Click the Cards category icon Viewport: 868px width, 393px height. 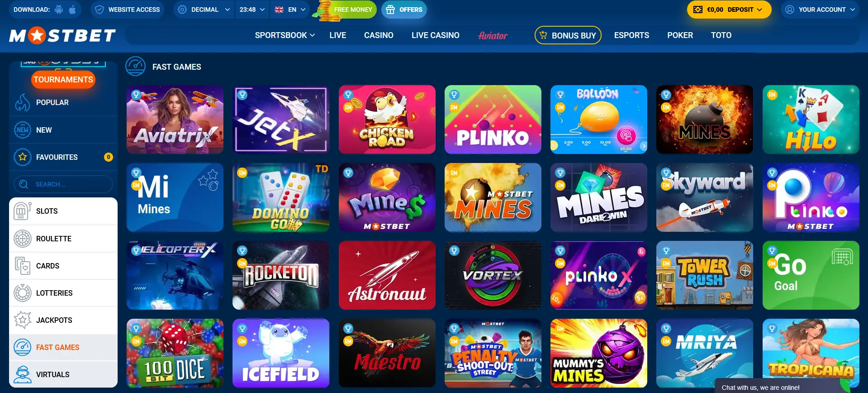point(22,266)
